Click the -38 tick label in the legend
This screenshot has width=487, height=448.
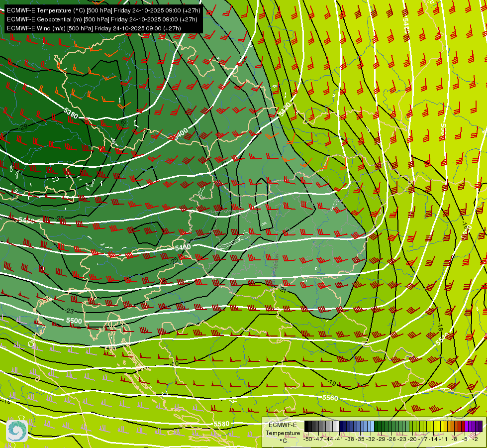(349, 440)
